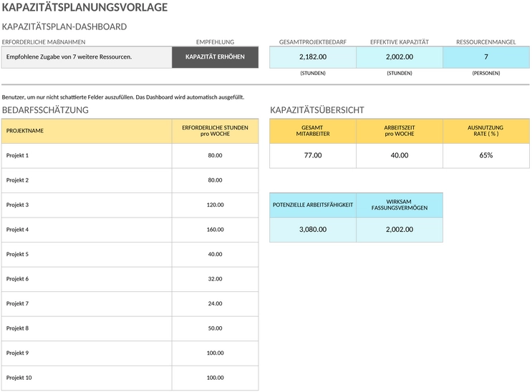This screenshot has width=532, height=392.
Task: Edit the total employees value 77.00
Action: pyautogui.click(x=313, y=156)
